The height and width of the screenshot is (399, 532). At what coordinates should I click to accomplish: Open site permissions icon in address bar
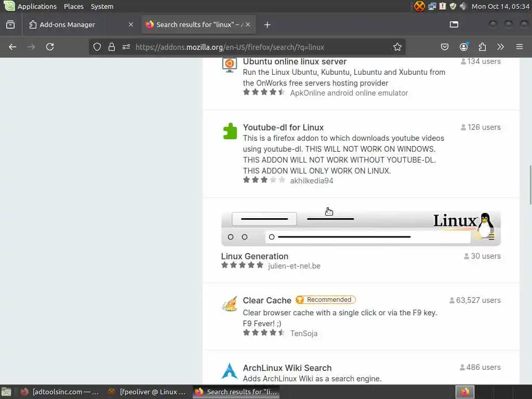coord(126,47)
